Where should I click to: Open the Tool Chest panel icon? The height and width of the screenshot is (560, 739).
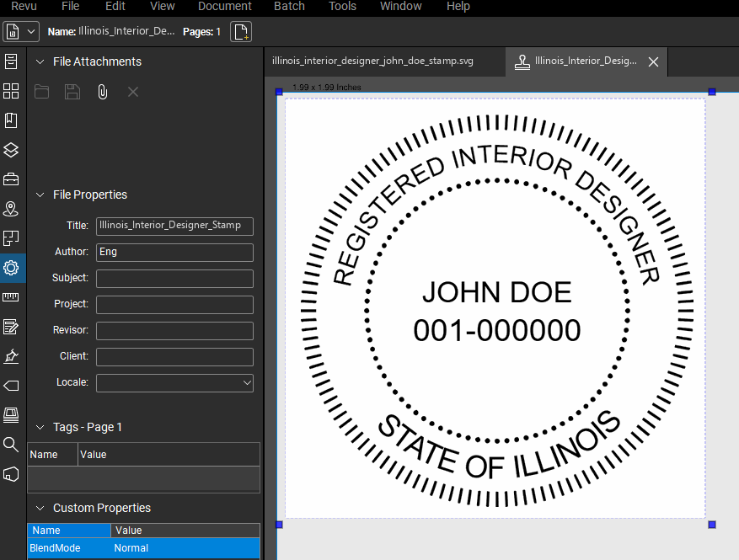[11, 179]
